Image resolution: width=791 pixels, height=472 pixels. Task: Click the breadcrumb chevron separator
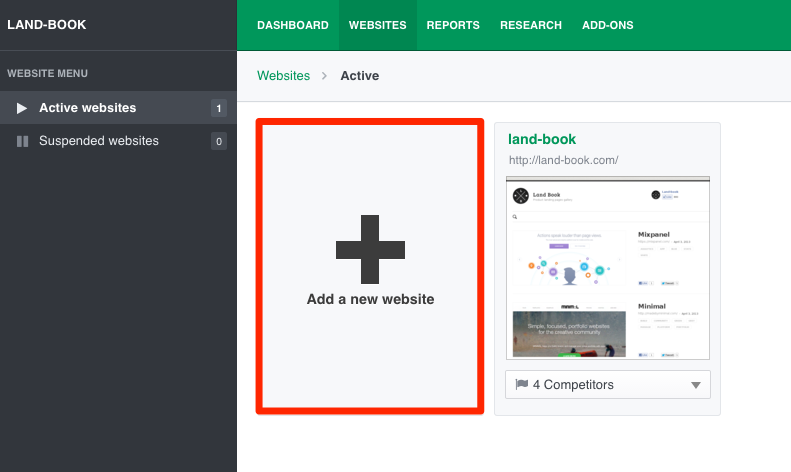tap(325, 76)
